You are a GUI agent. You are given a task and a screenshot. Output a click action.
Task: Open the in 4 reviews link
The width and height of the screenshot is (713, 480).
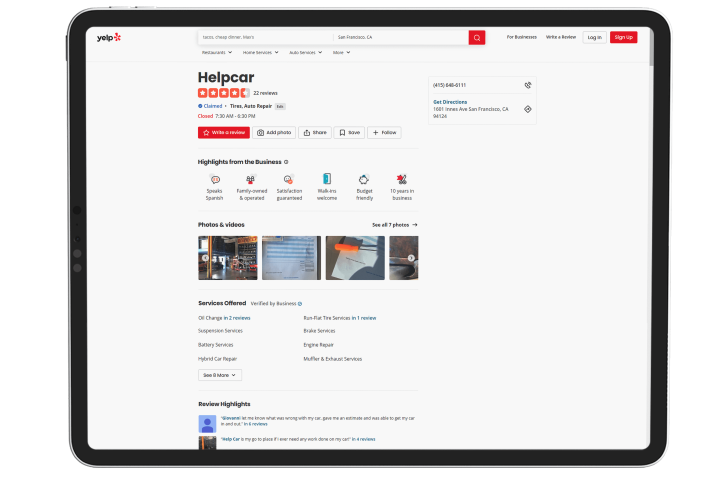363,440
